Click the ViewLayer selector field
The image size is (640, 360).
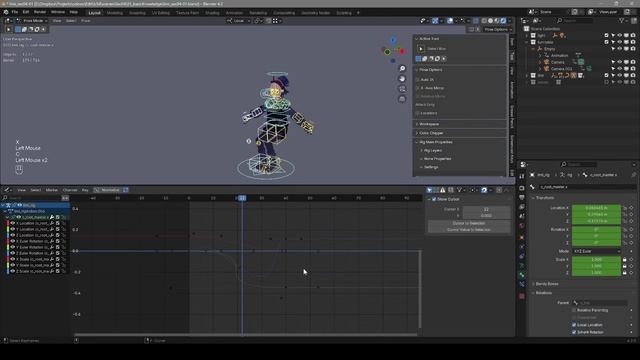[608, 12]
